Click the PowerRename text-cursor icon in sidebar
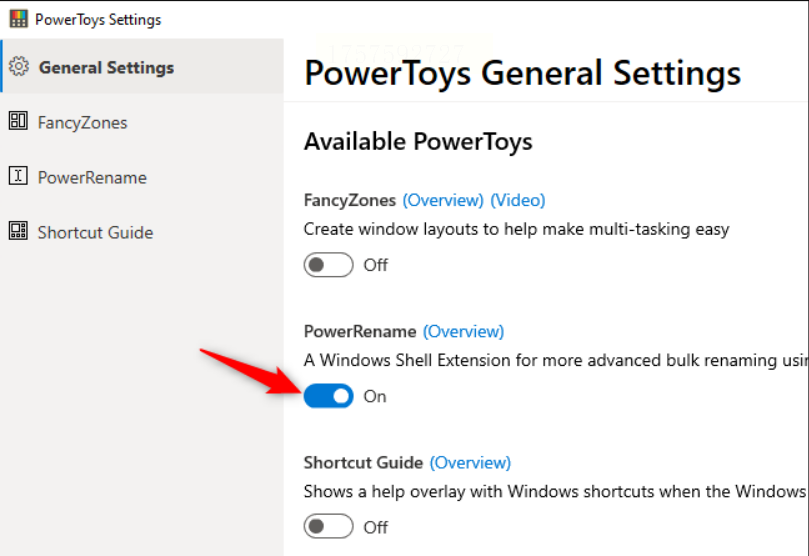The width and height of the screenshot is (809, 556). pyautogui.click(x=19, y=176)
